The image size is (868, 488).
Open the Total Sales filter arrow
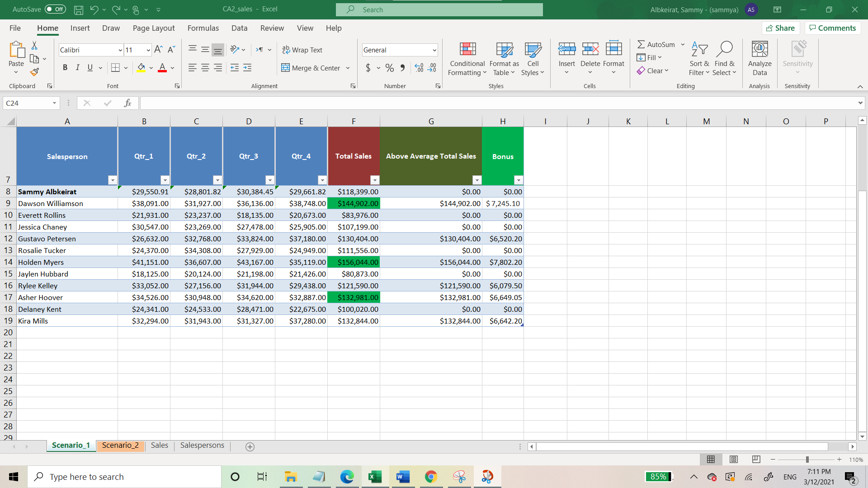375,180
